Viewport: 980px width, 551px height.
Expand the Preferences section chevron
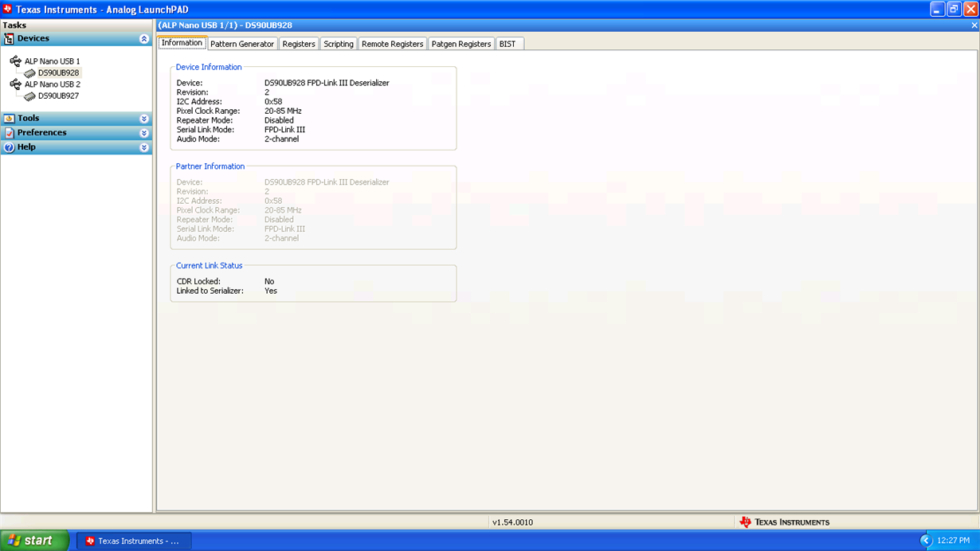[144, 132]
